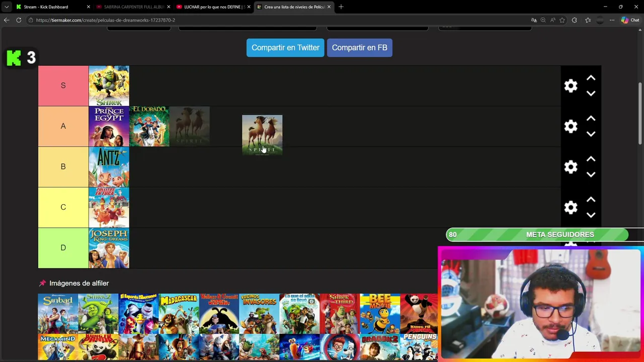Click the yellow C tier label
644x362 pixels.
coord(63,207)
